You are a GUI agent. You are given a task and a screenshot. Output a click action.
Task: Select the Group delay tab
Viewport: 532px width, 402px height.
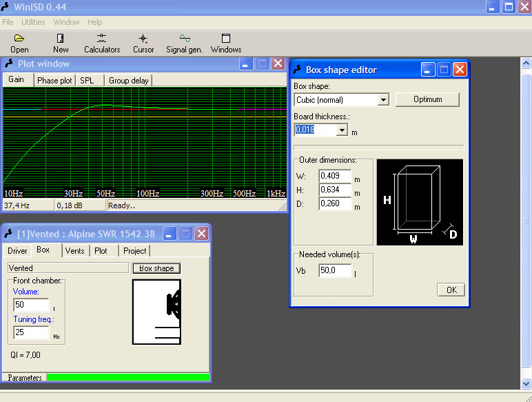(x=128, y=81)
